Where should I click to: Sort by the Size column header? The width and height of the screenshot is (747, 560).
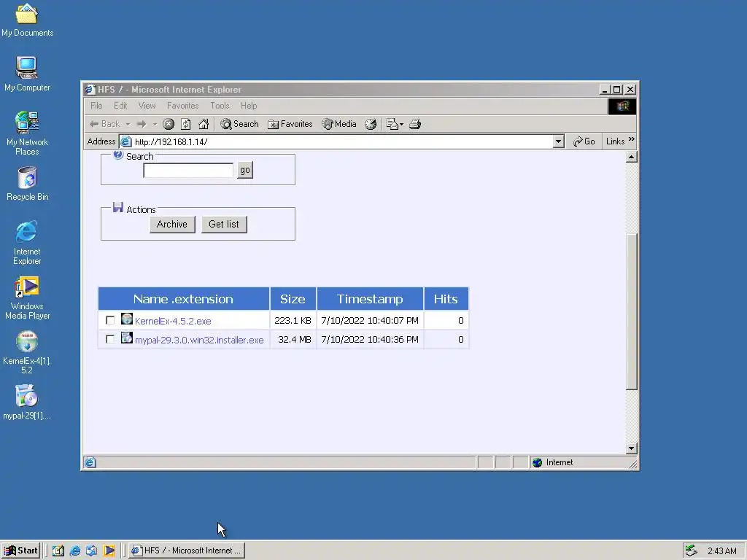[x=293, y=299]
